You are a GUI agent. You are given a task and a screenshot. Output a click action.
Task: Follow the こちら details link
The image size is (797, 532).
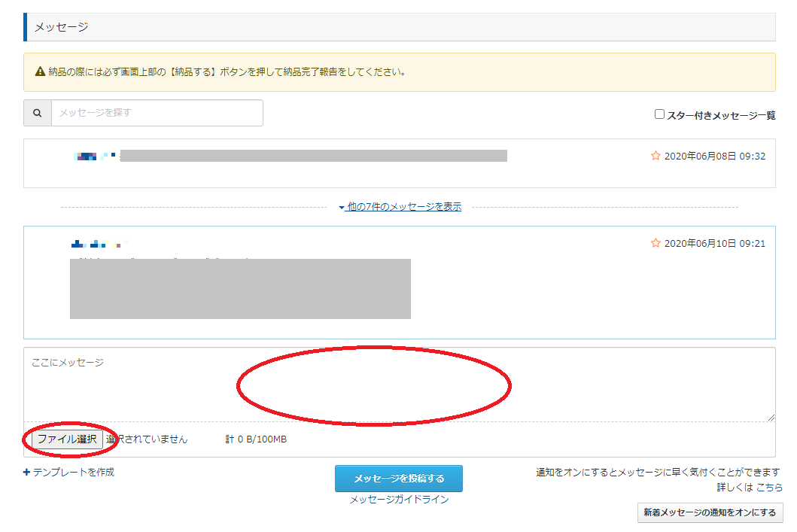(768, 488)
